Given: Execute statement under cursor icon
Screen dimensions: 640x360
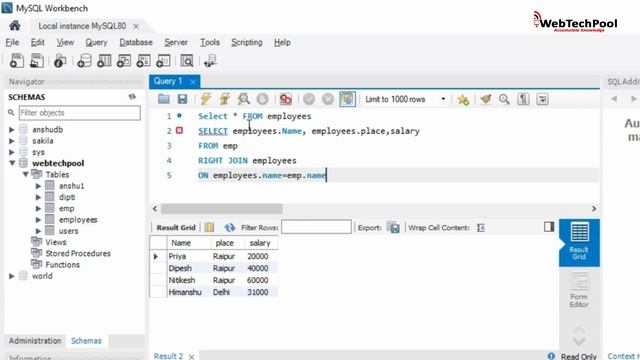Looking at the screenshot, I should point(224,99).
